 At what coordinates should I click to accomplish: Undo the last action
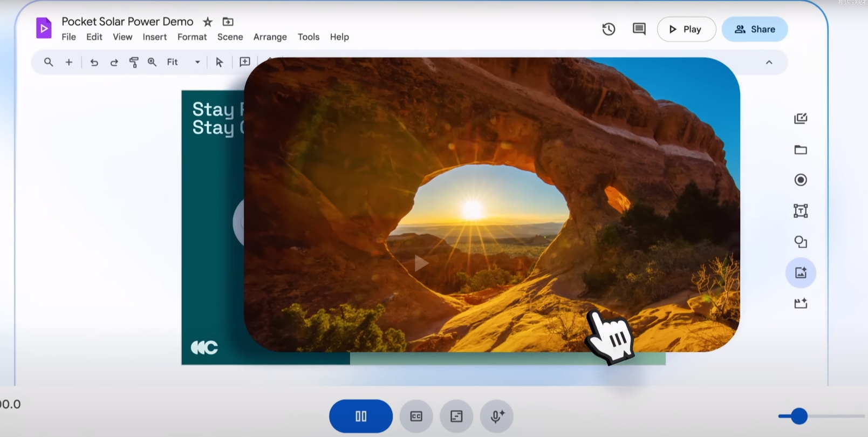click(x=94, y=62)
